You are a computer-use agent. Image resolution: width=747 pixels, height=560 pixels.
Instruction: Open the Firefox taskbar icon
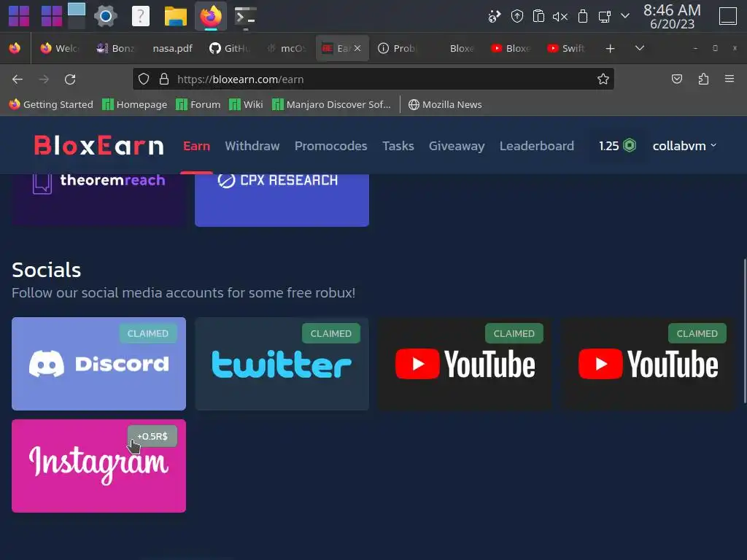tap(211, 17)
